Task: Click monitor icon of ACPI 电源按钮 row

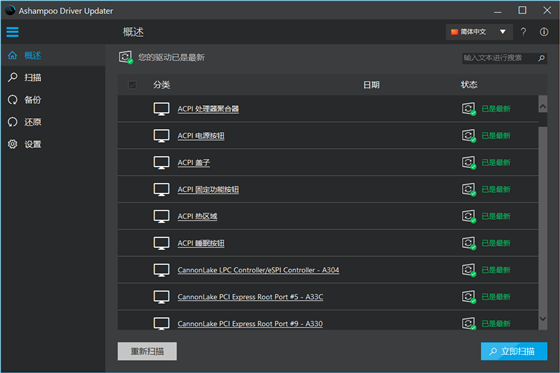Action: (161, 136)
